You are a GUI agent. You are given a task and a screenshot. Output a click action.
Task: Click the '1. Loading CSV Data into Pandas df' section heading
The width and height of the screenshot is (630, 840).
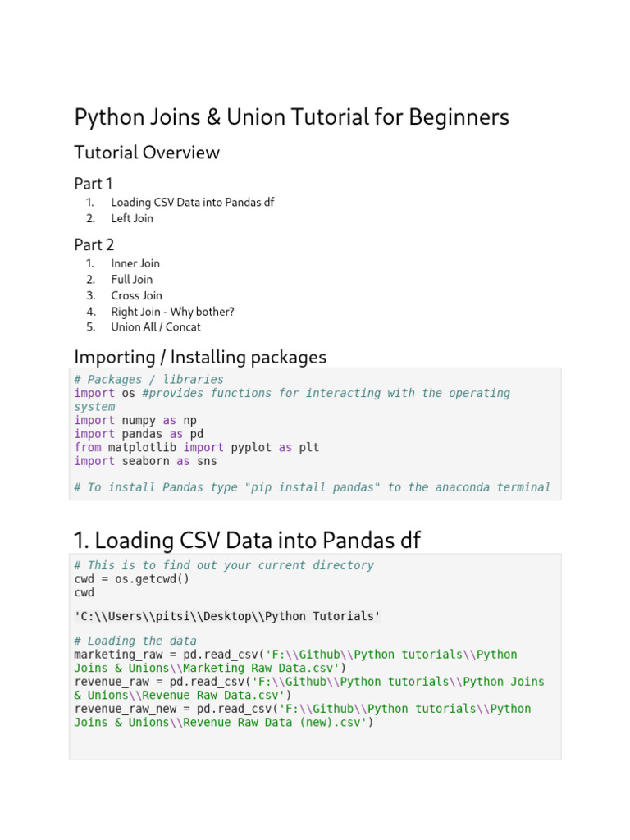247,541
